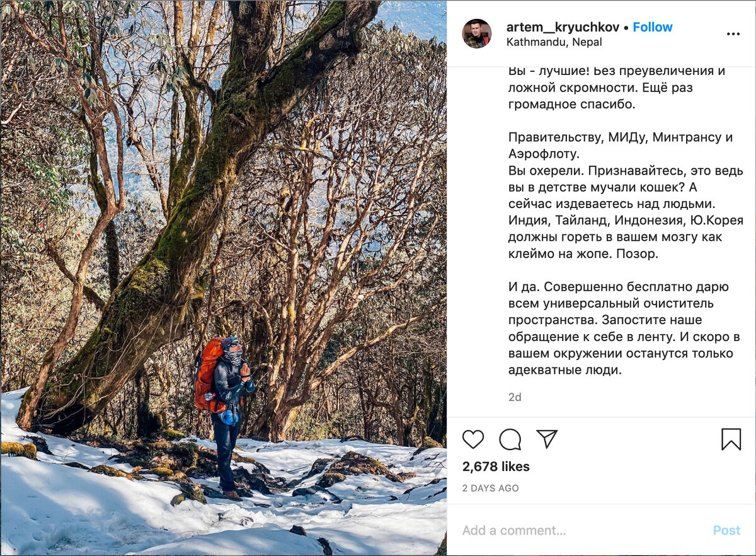The height and width of the screenshot is (556, 756).
Task: Follow the artem__kryuchkov account
Action: 653,27
